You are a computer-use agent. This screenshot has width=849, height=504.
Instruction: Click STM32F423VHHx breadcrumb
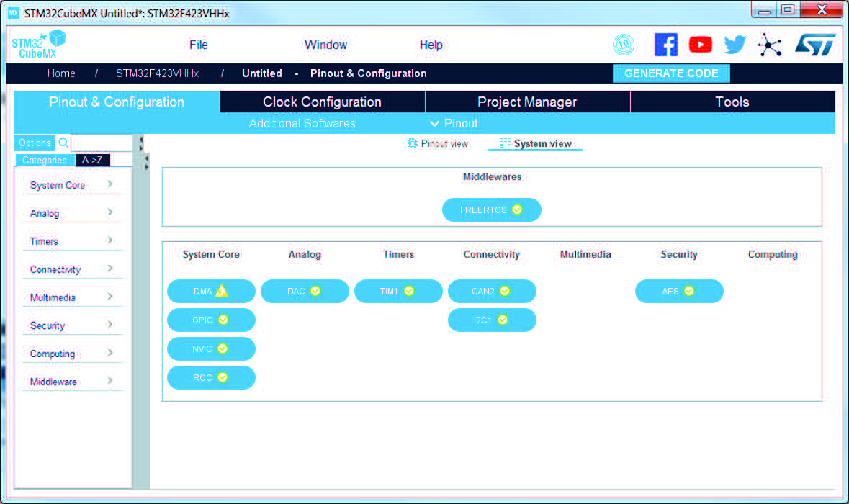coord(157,73)
